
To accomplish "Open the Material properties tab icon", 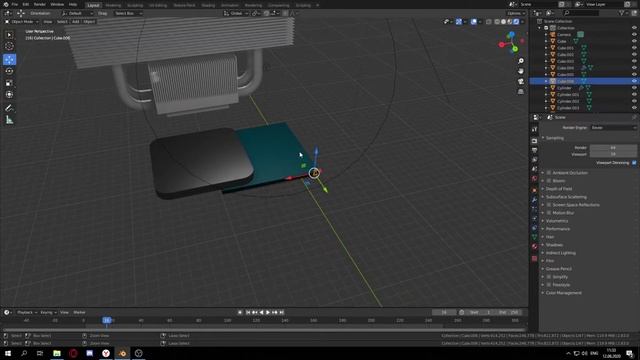I will tap(534, 247).
